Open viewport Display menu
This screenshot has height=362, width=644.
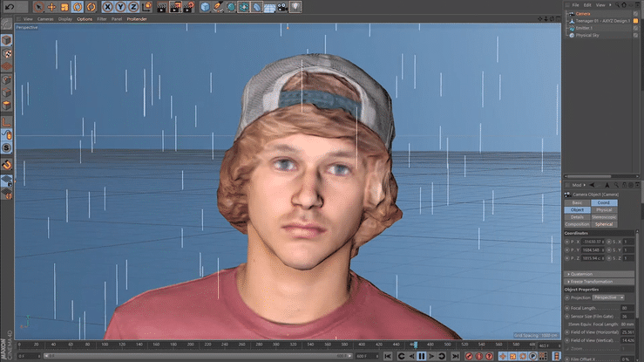tap(64, 19)
